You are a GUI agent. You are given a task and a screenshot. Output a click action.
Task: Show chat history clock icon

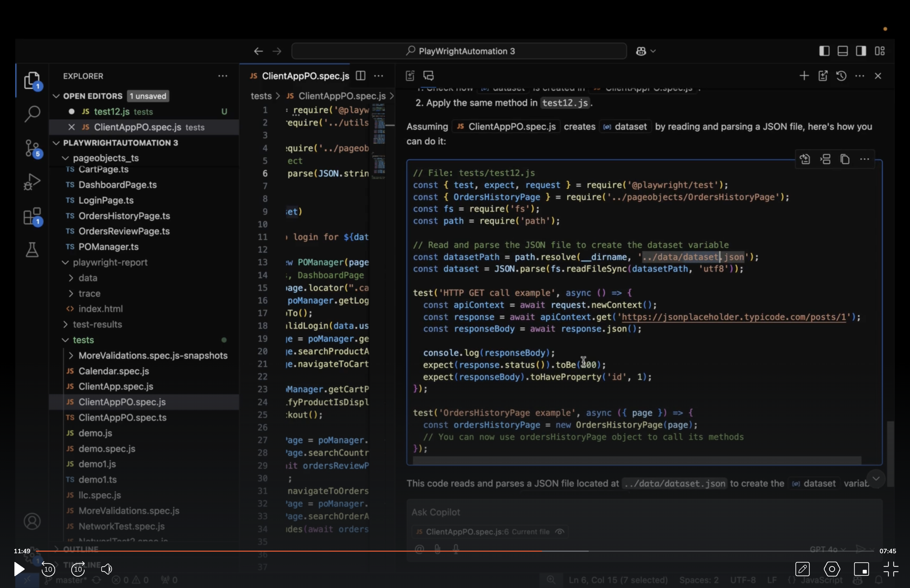tap(841, 76)
